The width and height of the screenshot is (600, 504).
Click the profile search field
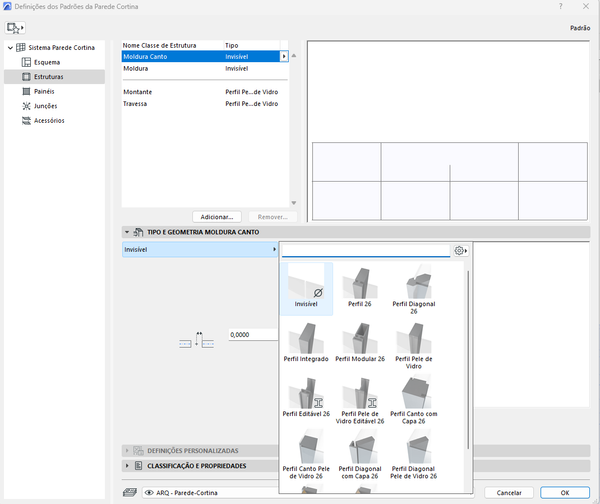click(x=366, y=251)
